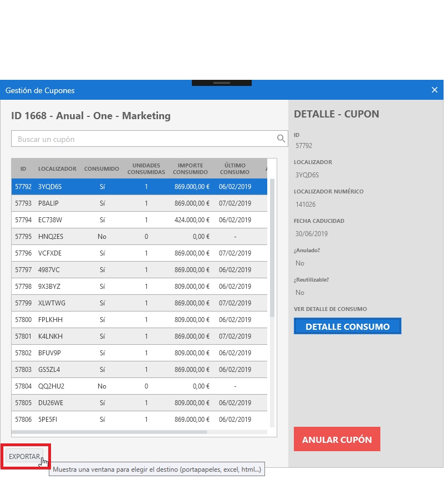The width and height of the screenshot is (448, 480).
Task: Sort by the LOCALIZADOR column header
Action: [57, 168]
